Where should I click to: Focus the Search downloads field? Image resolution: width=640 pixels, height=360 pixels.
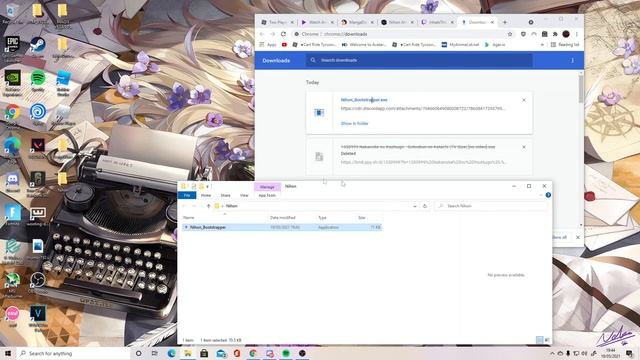(420, 60)
